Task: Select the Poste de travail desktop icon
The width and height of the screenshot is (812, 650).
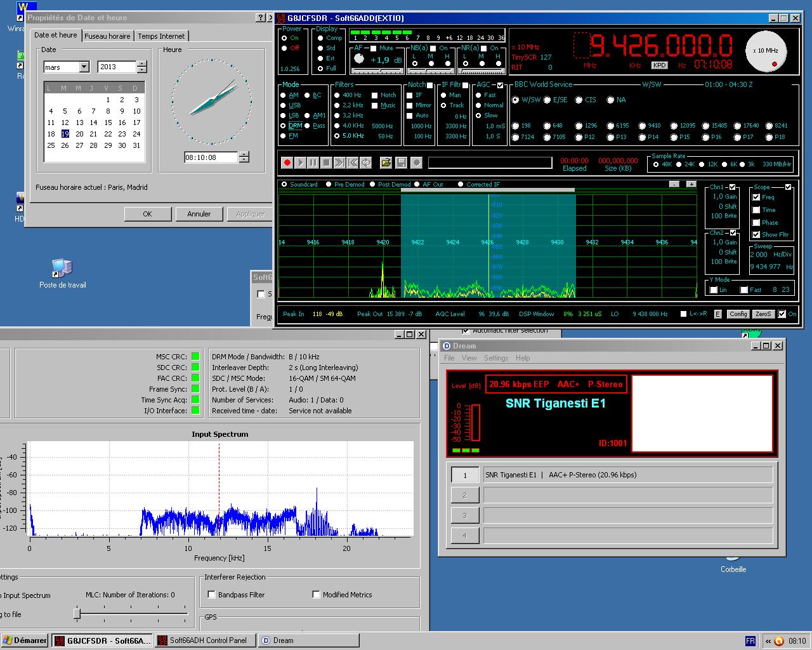Action: pos(62,274)
